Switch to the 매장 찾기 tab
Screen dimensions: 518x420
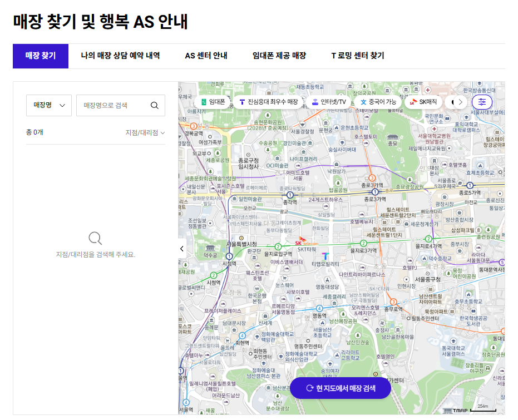41,56
